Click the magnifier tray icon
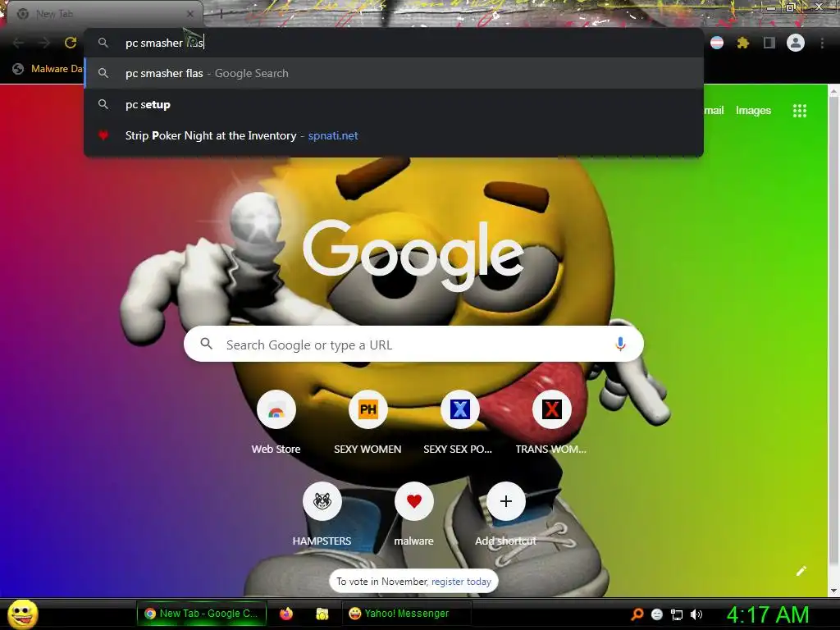840x630 pixels. (637, 614)
